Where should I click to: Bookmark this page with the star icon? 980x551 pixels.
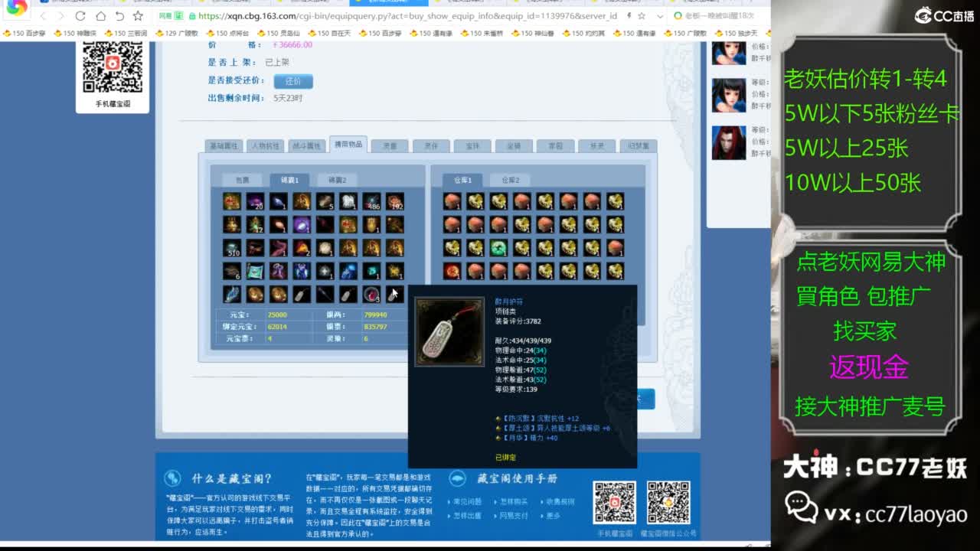point(642,15)
